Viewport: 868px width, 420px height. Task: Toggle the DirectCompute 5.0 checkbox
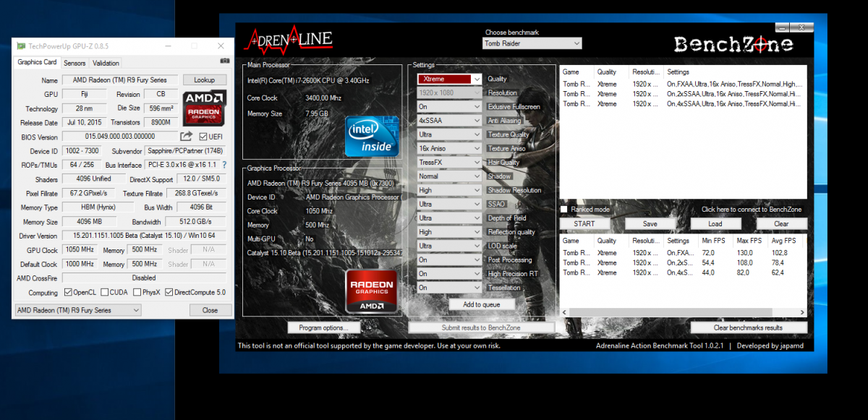point(169,293)
